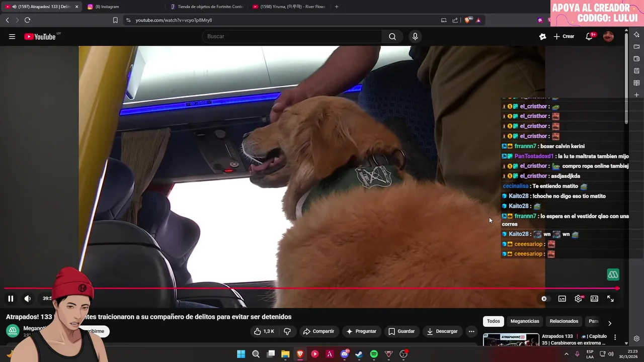Open File Explorer from taskbar
This screenshot has width=644, height=362.
point(285,354)
